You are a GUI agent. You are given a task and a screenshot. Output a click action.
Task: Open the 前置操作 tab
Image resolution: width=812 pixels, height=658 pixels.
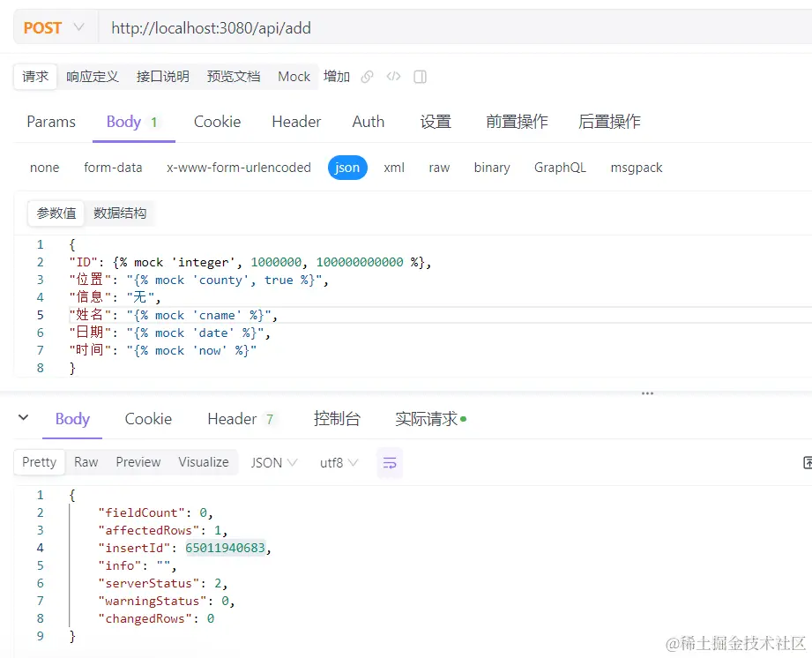point(517,122)
